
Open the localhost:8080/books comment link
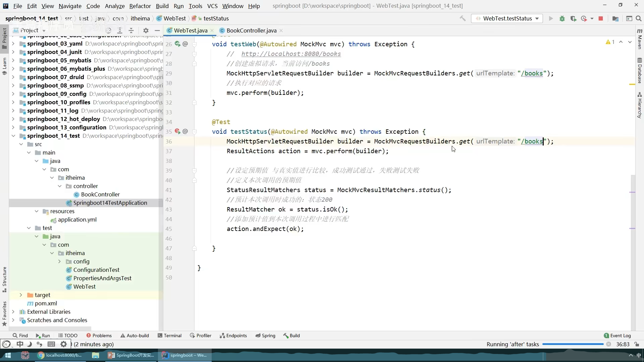click(x=291, y=54)
